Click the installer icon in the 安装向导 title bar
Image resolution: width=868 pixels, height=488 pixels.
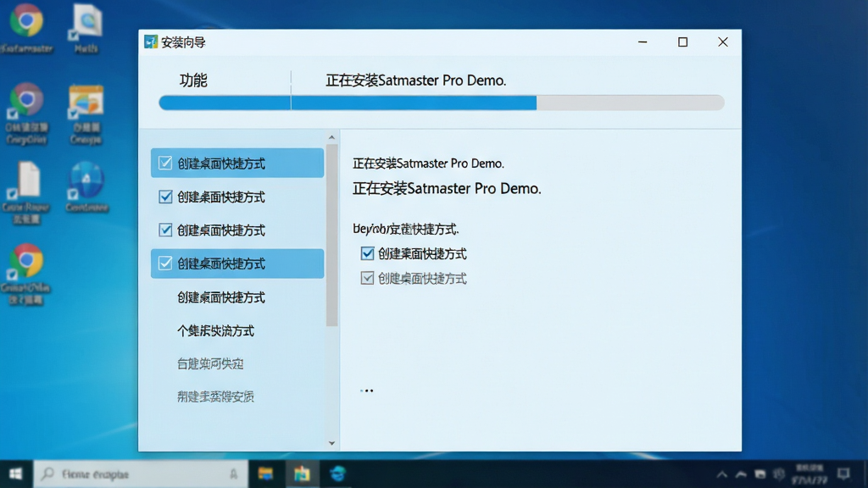pyautogui.click(x=151, y=42)
